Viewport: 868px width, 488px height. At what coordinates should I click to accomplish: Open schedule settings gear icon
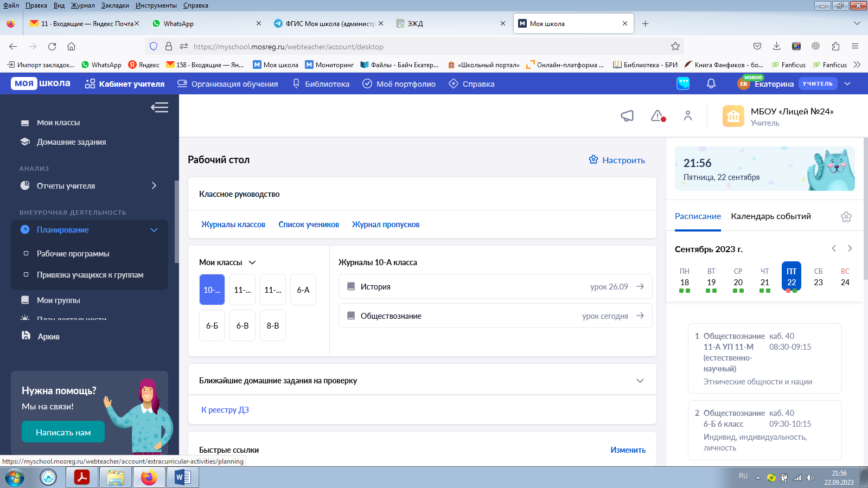tap(846, 217)
